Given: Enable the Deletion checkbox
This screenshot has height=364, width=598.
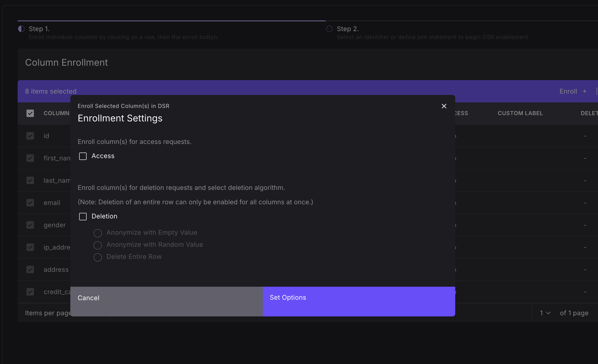Looking at the screenshot, I should 83,216.
